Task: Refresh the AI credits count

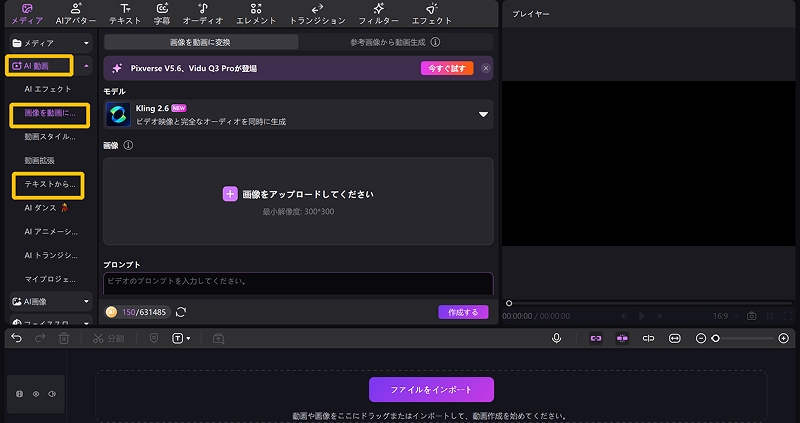Action: [x=181, y=312]
